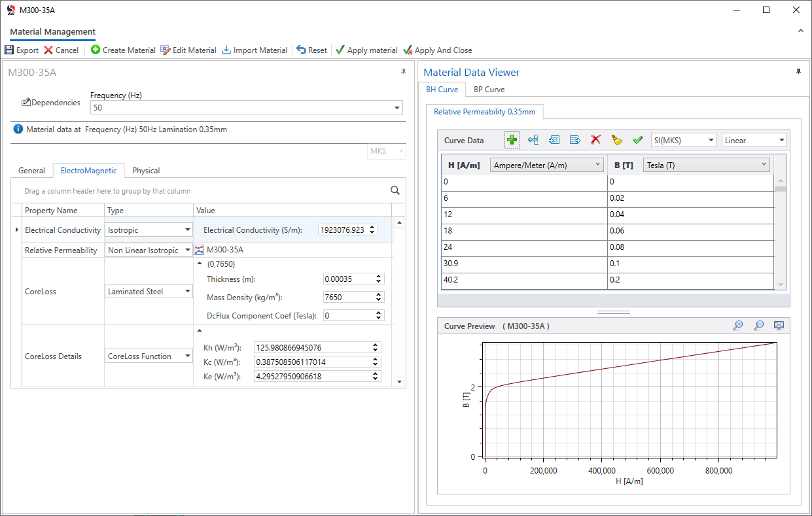Open the Linear scale dropdown
The height and width of the screenshot is (516, 812).
pos(781,141)
